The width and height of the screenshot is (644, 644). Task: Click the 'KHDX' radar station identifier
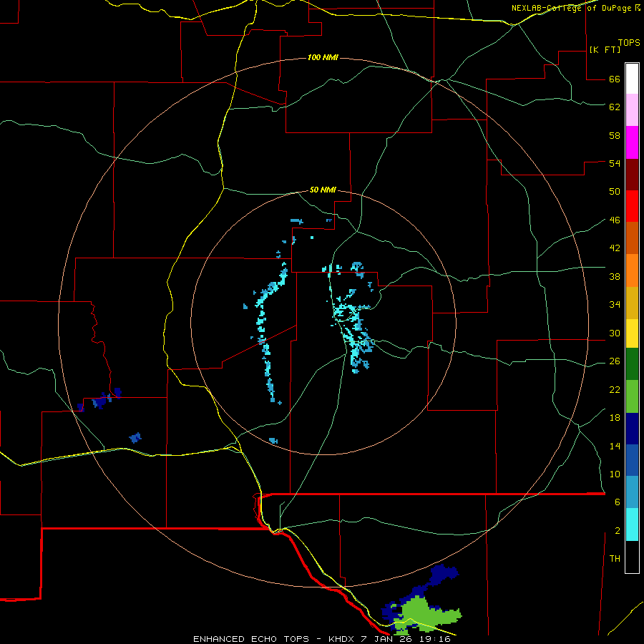click(342, 639)
